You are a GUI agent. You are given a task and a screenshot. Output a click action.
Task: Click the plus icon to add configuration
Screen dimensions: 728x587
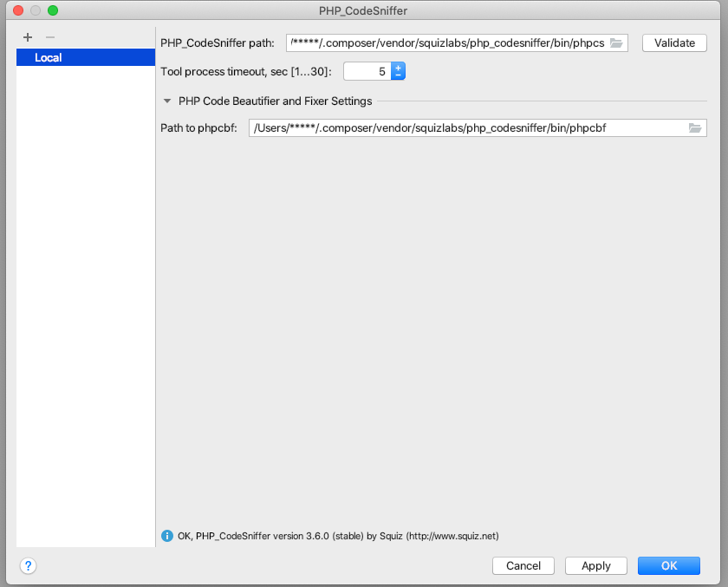coord(27,37)
